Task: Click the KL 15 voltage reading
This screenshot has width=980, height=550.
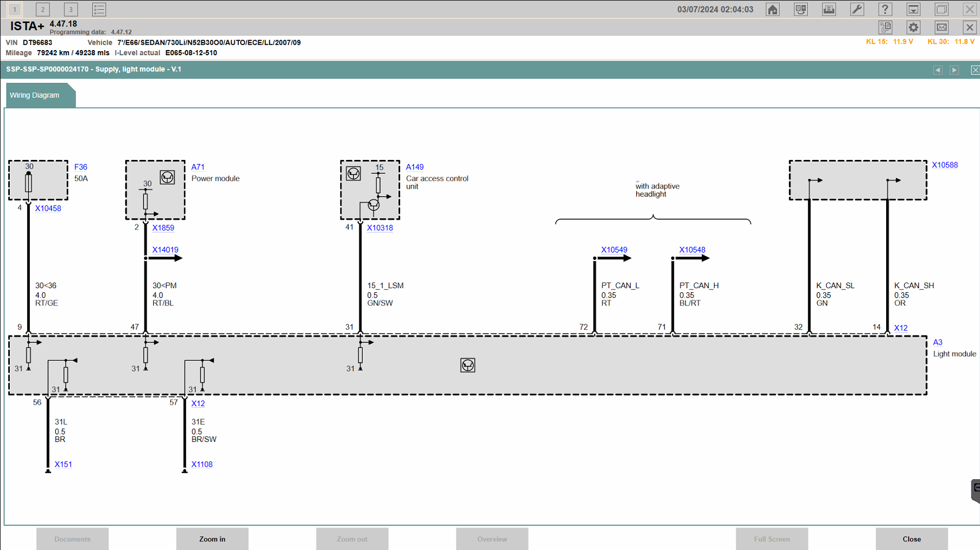Action: 890,42
